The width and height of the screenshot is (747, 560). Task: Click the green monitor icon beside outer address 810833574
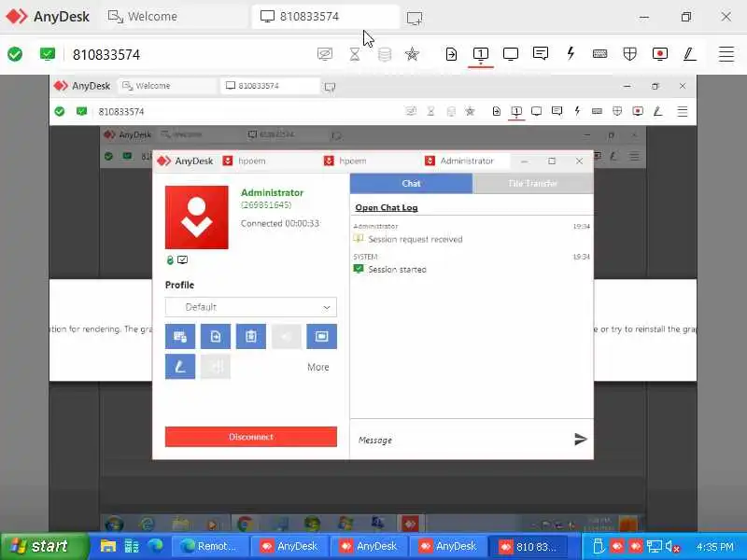(x=48, y=54)
